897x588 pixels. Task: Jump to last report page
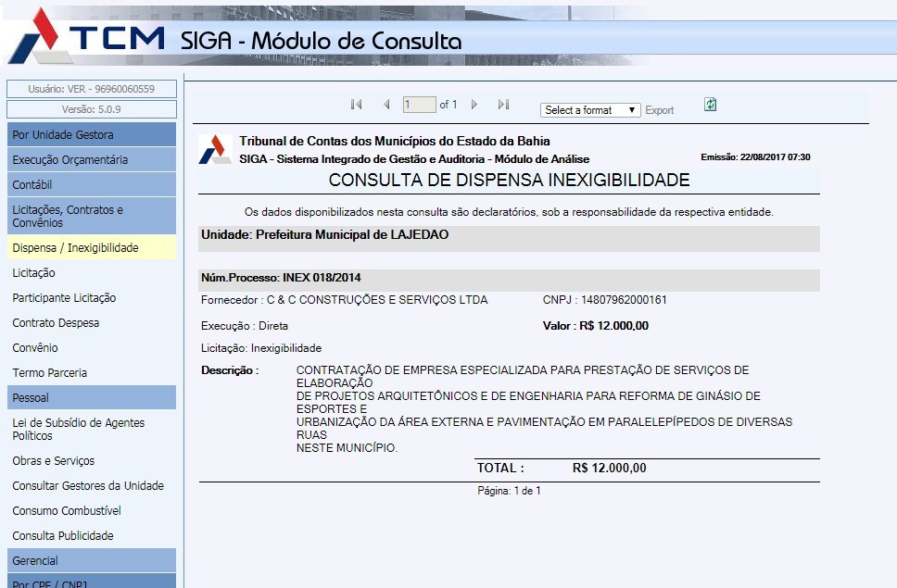(503, 105)
